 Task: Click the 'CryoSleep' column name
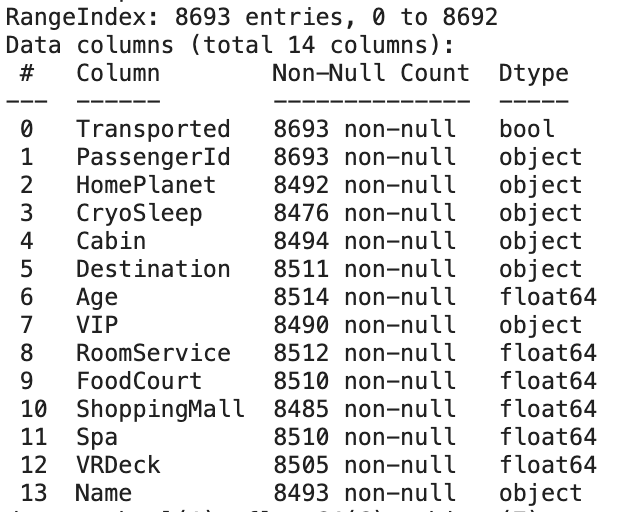[x=138, y=213]
